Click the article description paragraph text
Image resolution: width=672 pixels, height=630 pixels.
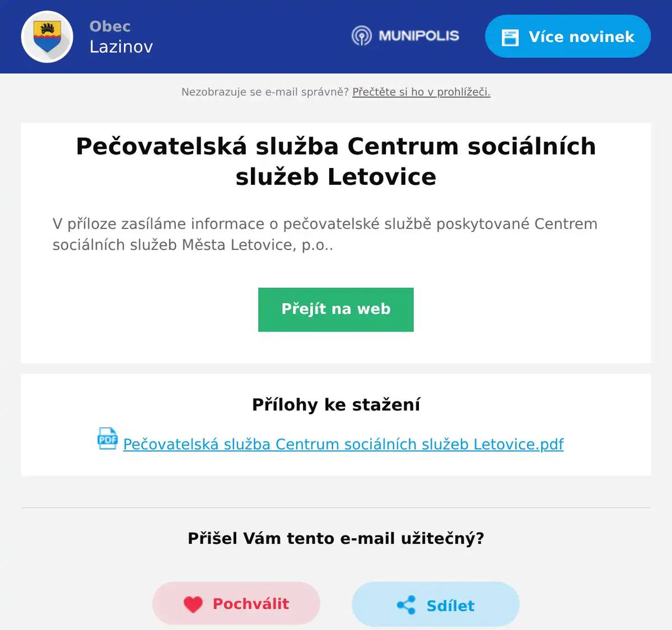[x=325, y=234]
